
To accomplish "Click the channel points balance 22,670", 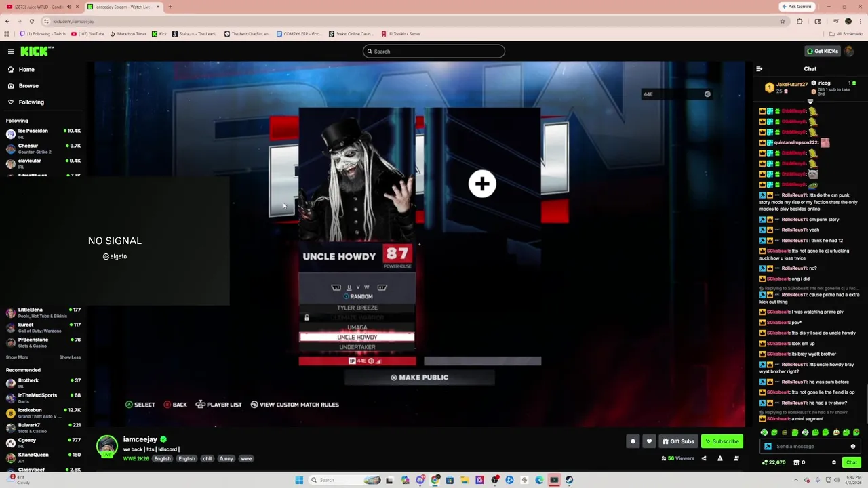I will [774, 462].
